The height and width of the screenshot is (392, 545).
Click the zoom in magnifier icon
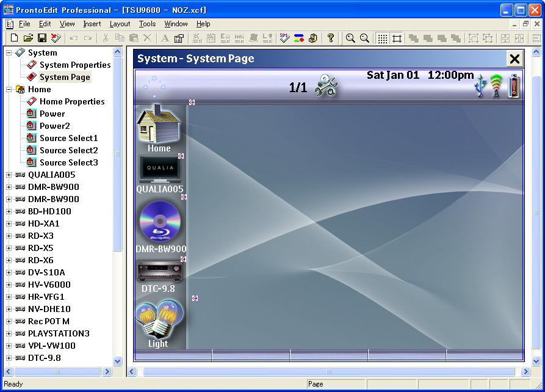[350, 38]
